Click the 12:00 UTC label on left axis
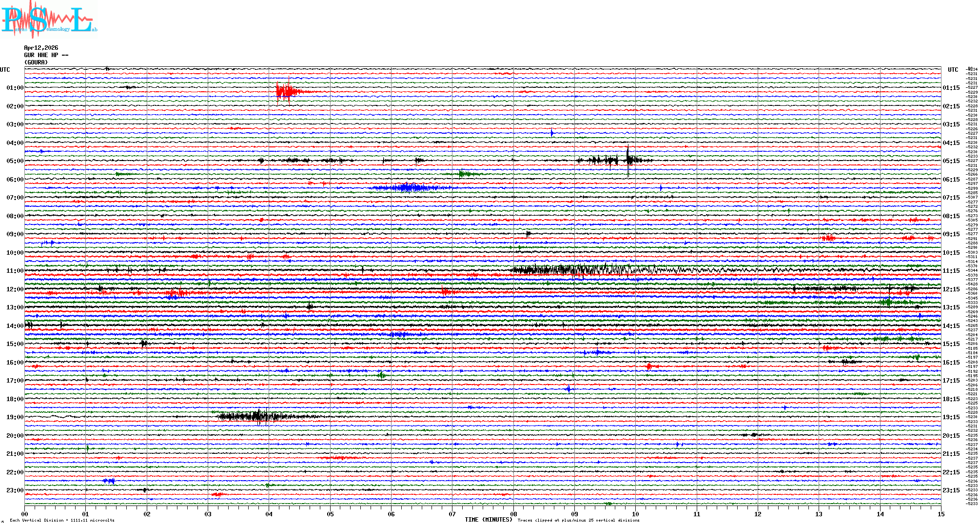This screenshot has width=980, height=527. (15, 289)
